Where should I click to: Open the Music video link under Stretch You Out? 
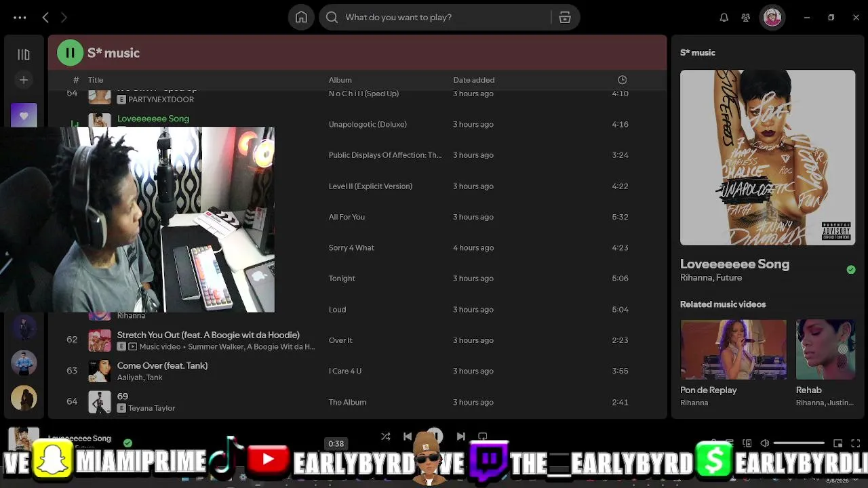(x=159, y=347)
